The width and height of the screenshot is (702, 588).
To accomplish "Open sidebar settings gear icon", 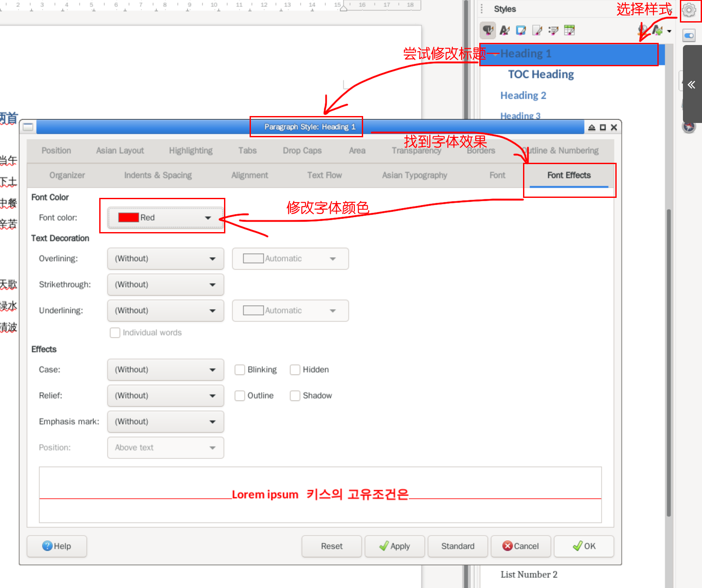I will pos(689,10).
